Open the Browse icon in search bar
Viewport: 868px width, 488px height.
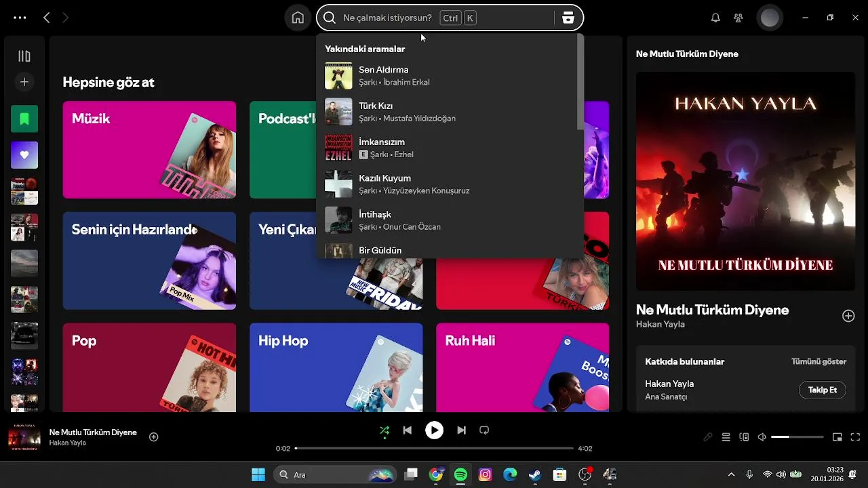pos(568,18)
